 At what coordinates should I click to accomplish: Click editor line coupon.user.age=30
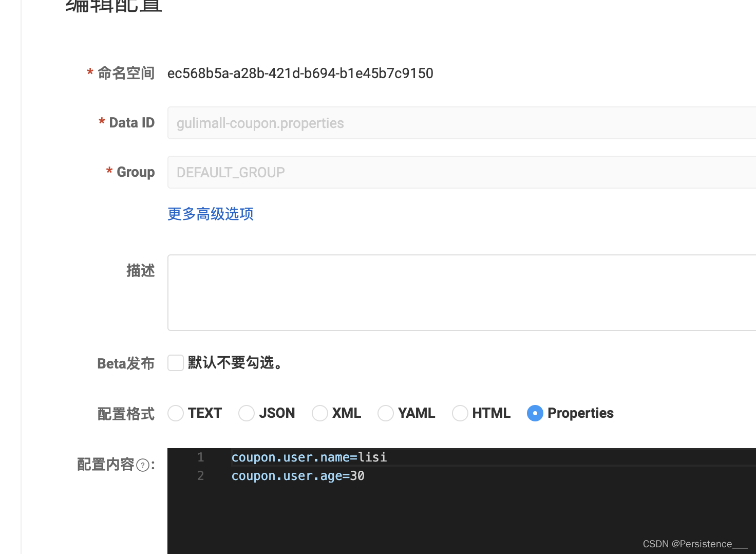coord(298,476)
